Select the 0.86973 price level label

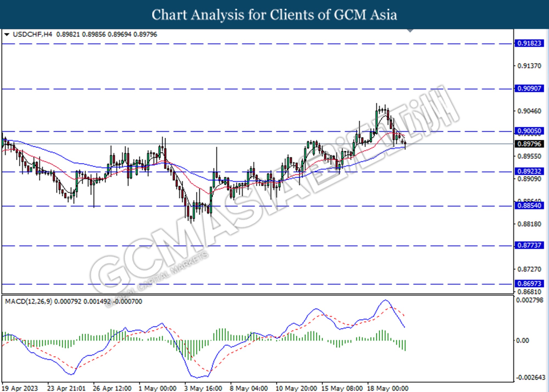click(529, 284)
